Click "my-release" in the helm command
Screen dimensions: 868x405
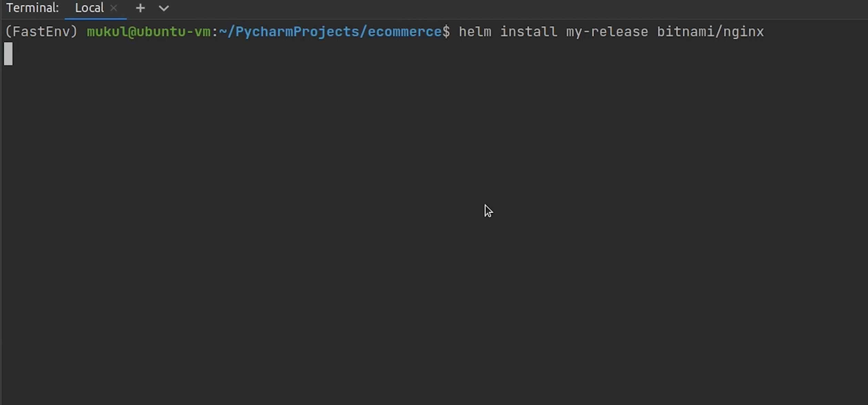607,32
